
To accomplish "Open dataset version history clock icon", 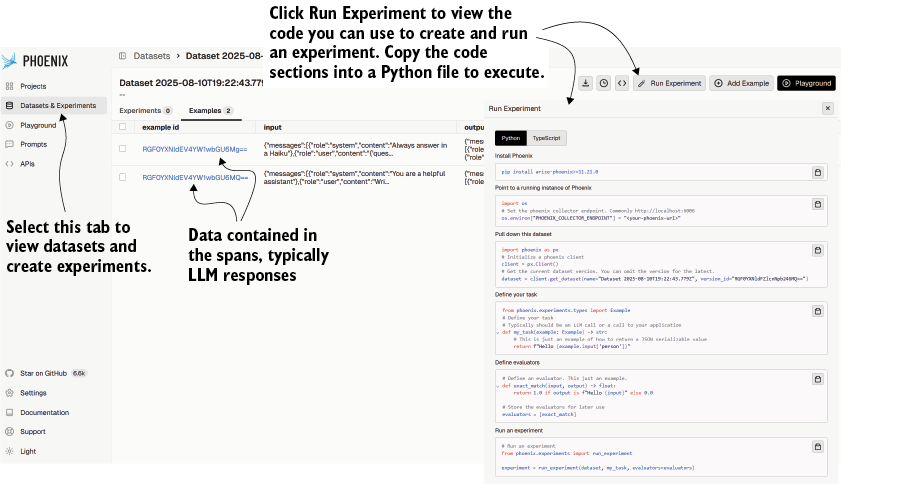I will [604, 83].
